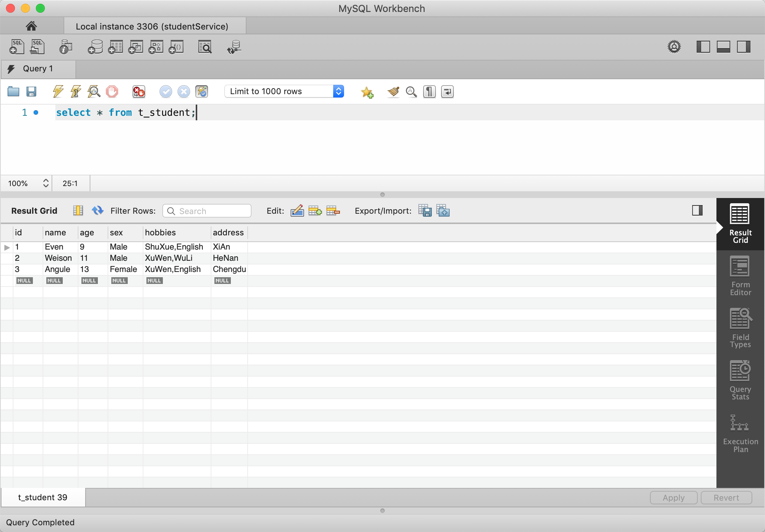765x532 pixels.
Task: Create a new schema icon
Action: tap(95, 47)
